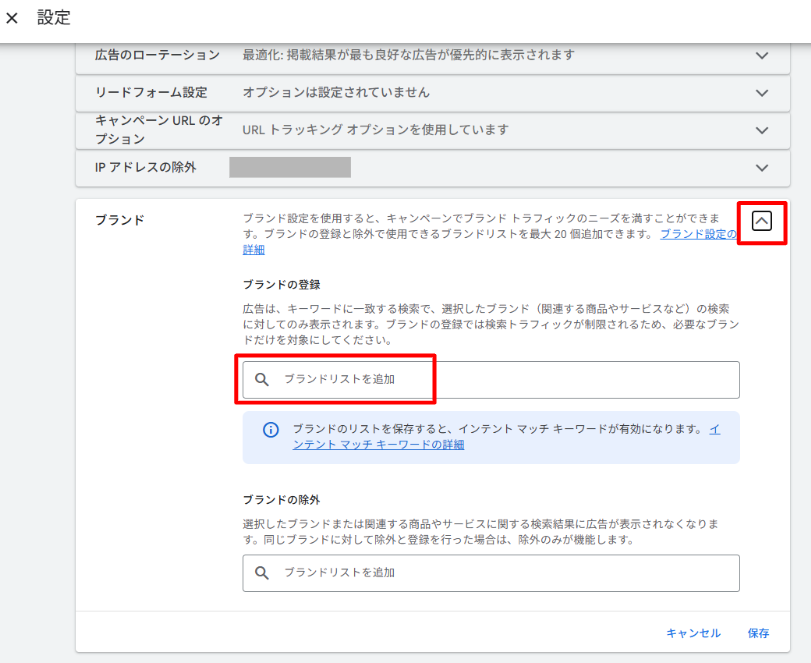Image resolution: width=811 pixels, height=663 pixels.
Task: Select the 広告のローテーション setting label
Action: (156, 55)
